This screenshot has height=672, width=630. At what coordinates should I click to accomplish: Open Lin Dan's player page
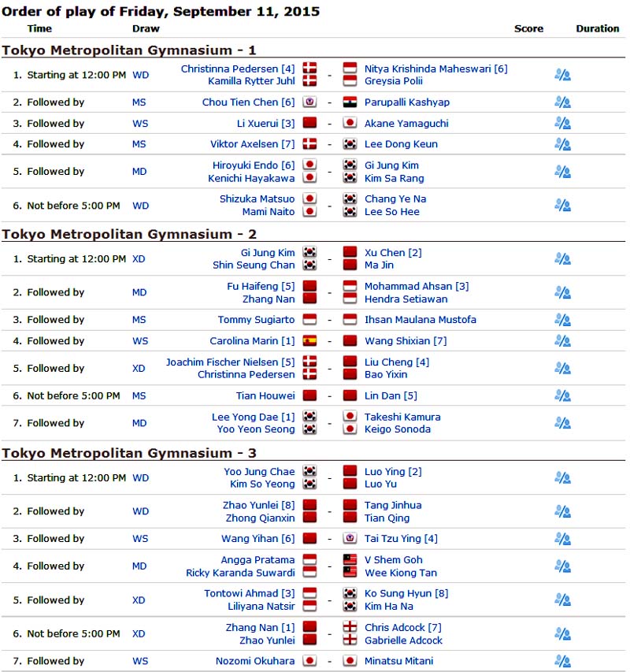[383, 395]
